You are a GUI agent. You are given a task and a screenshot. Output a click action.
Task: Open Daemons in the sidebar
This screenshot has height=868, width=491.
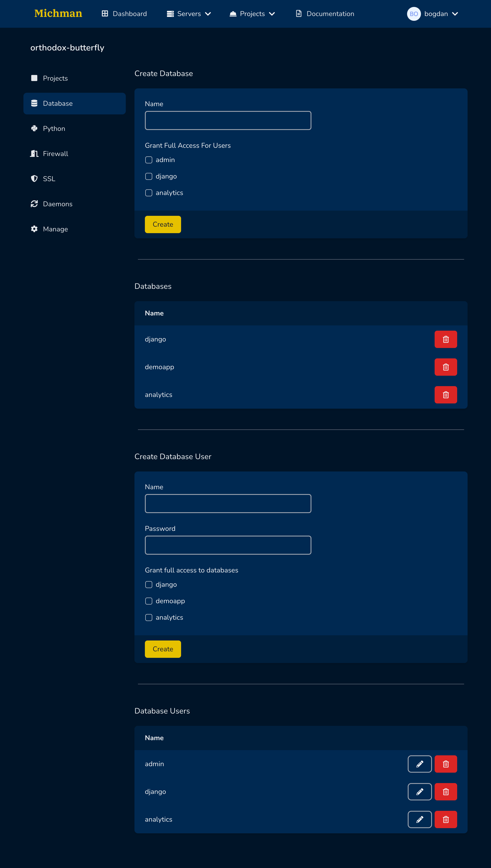57,204
